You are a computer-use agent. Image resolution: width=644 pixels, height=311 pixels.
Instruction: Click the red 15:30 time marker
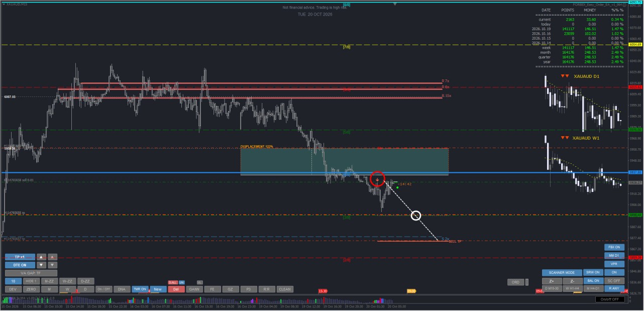(323, 291)
